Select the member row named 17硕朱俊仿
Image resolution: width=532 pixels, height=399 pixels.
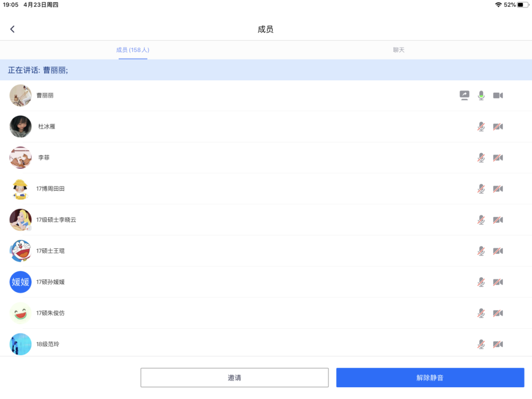[50, 313]
